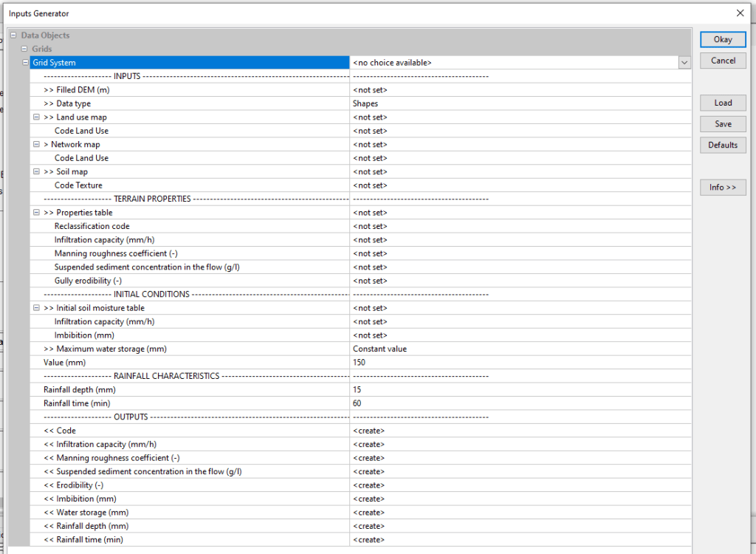Collapse the Land use map node
The image size is (756, 554).
pyautogui.click(x=36, y=117)
